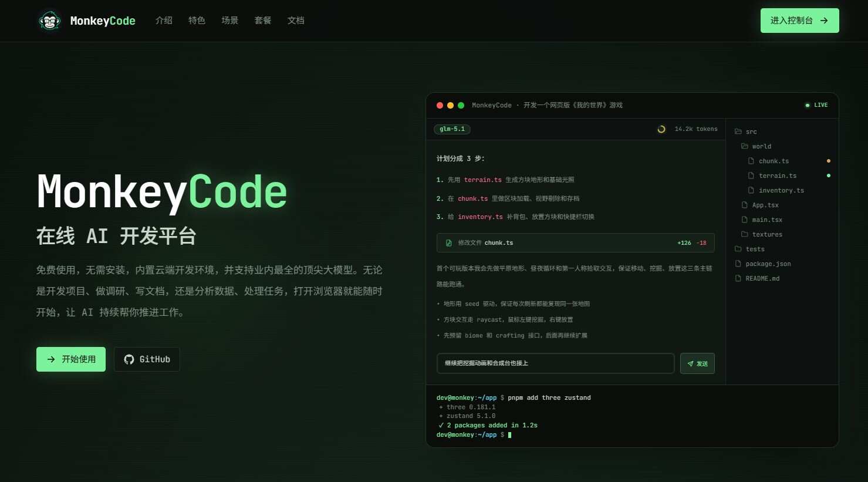
Task: Click the green status dot next to terrain.ts
Action: pyautogui.click(x=828, y=176)
